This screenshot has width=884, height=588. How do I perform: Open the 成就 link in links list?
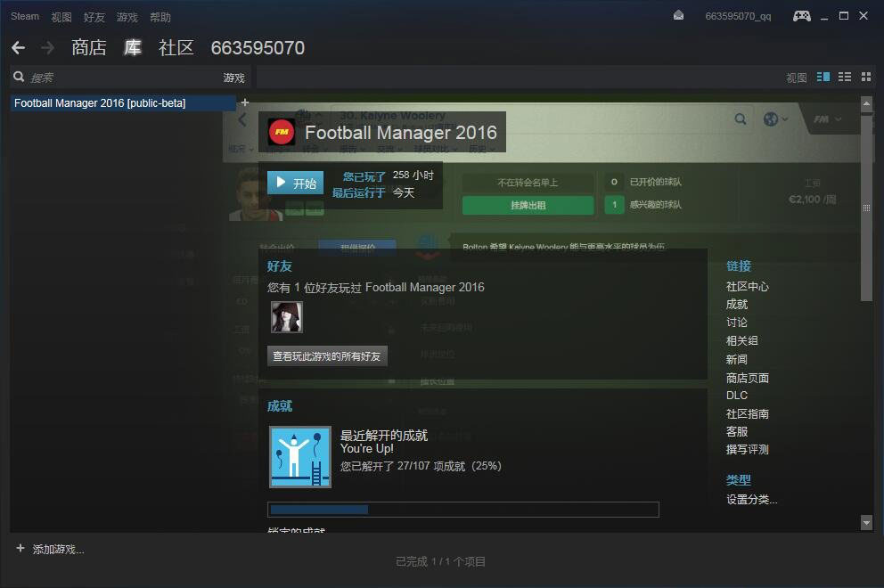pos(737,305)
